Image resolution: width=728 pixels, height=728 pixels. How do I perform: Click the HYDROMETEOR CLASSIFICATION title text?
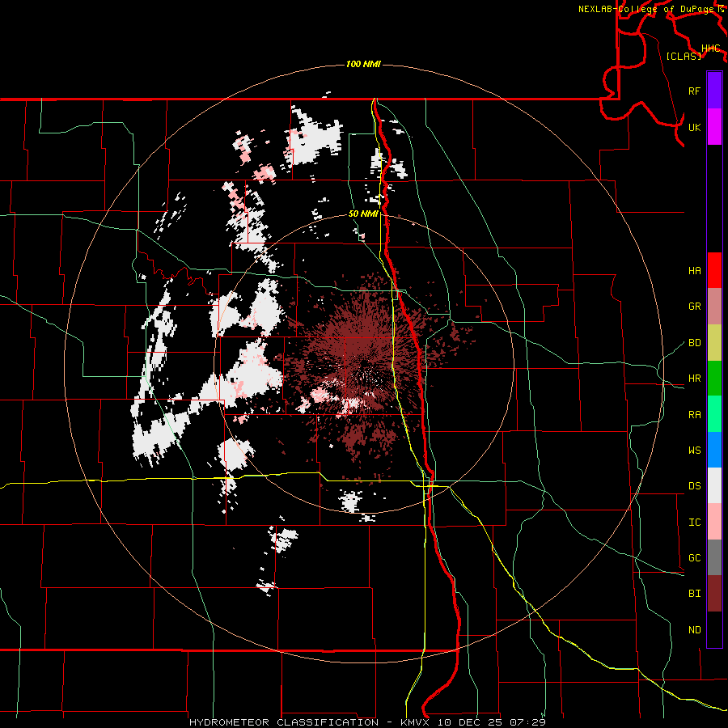[284, 722]
